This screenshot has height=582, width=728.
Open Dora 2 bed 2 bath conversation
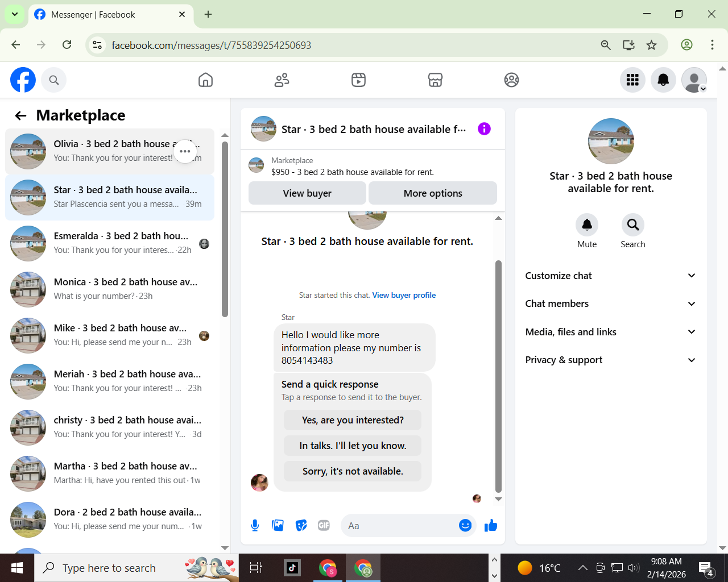[x=110, y=519]
